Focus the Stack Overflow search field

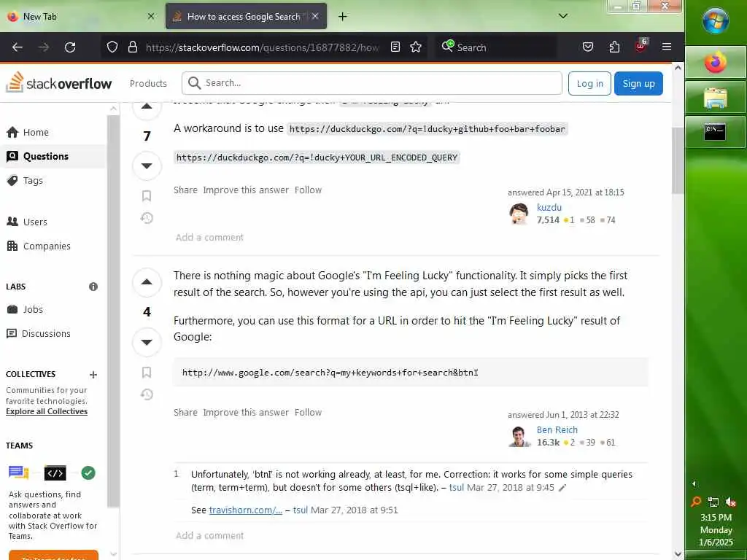[371, 83]
